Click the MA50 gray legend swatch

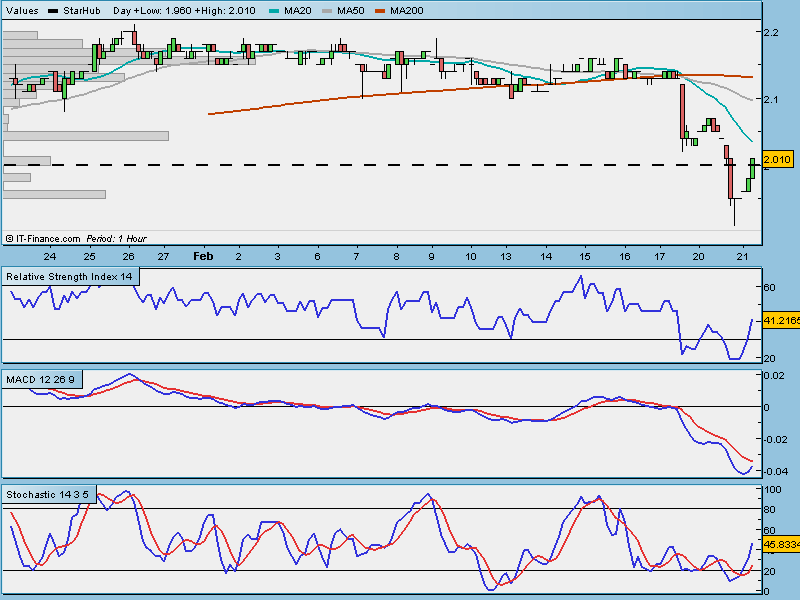tap(327, 11)
